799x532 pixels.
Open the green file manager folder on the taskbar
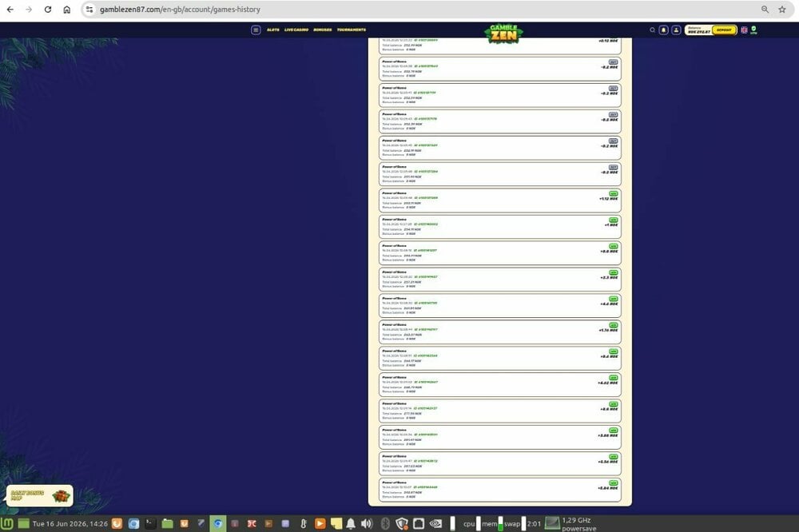(x=167, y=523)
